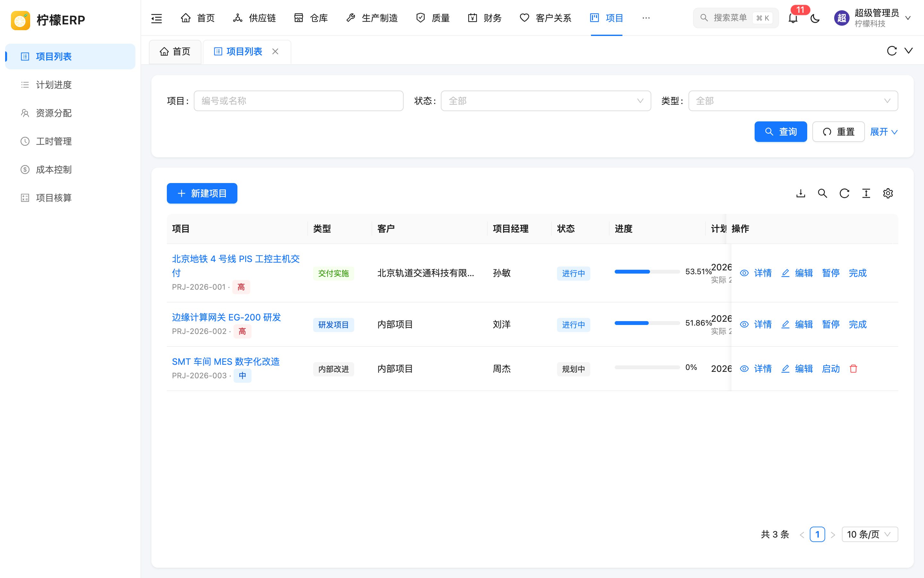Click 启动 for SMT 车间 MES project
Image resolution: width=924 pixels, height=578 pixels.
(830, 369)
